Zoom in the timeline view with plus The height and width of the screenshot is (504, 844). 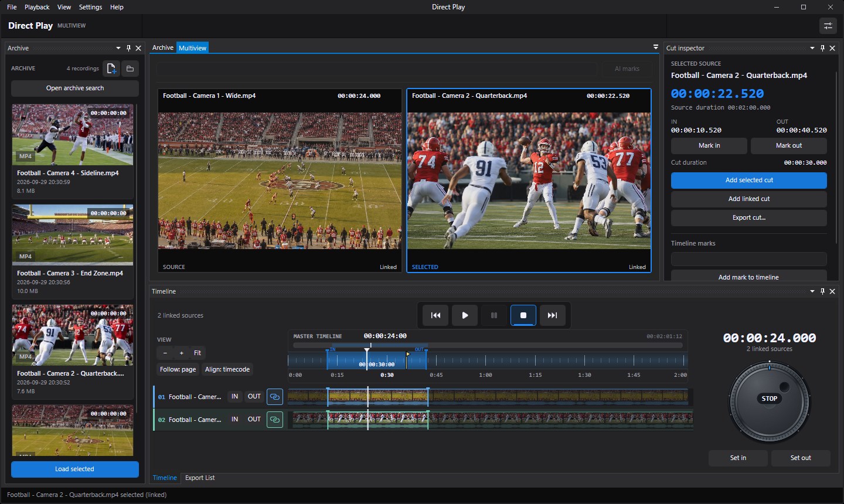click(182, 353)
